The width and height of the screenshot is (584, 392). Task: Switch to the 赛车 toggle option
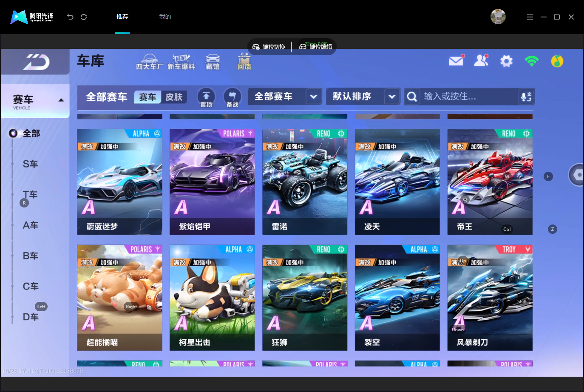[x=147, y=97]
